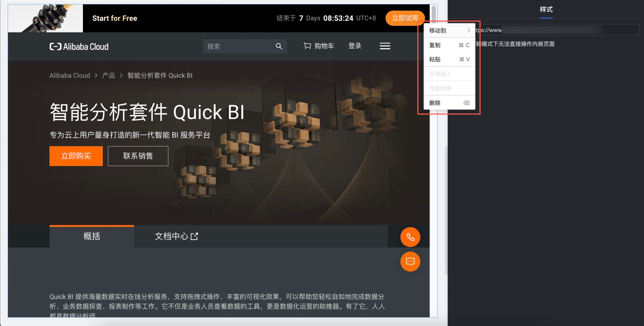
Task: Click the Start for Free banner text
Action: (115, 18)
